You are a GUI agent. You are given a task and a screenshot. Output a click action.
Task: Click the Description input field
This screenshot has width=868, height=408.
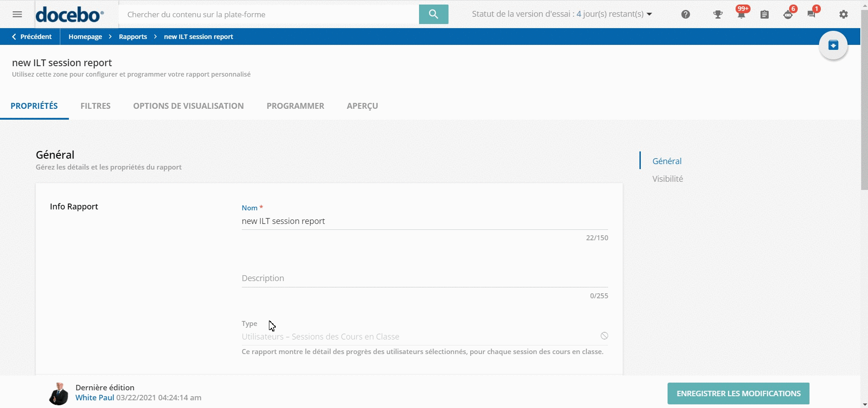coord(425,278)
